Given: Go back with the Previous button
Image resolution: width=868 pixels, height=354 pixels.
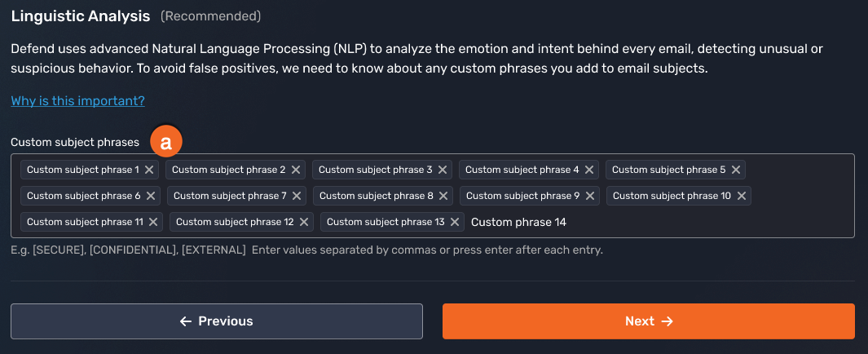Looking at the screenshot, I should coord(216,321).
